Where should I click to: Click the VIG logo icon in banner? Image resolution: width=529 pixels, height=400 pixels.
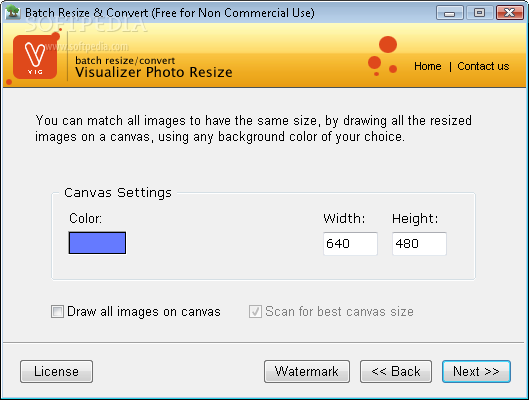point(35,57)
